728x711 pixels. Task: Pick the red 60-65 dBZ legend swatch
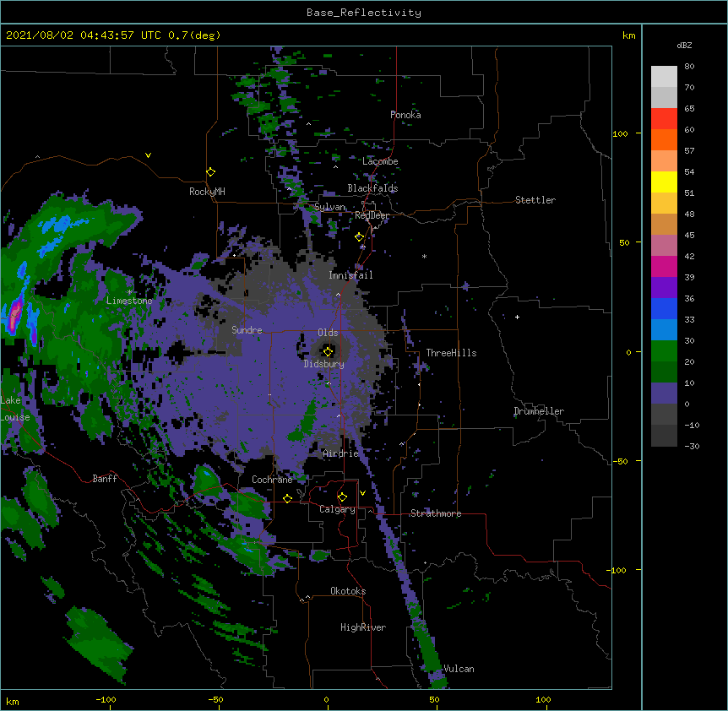(664, 119)
